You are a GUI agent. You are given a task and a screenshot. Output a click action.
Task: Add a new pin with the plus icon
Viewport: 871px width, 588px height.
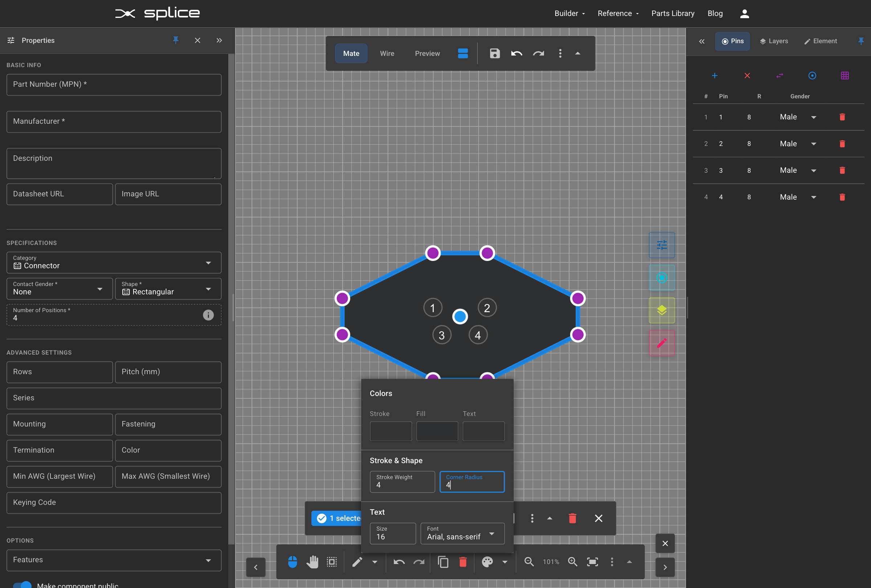pyautogui.click(x=715, y=76)
